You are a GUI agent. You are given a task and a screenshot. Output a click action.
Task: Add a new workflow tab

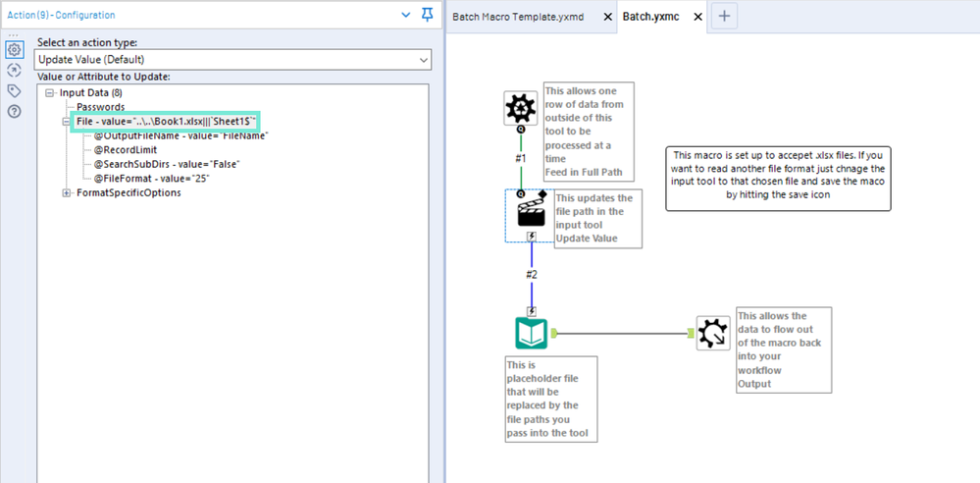[724, 17]
